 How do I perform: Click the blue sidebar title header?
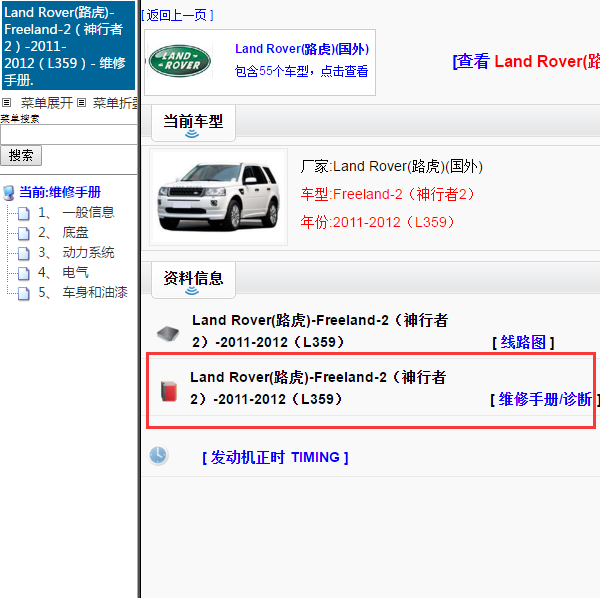[68, 46]
